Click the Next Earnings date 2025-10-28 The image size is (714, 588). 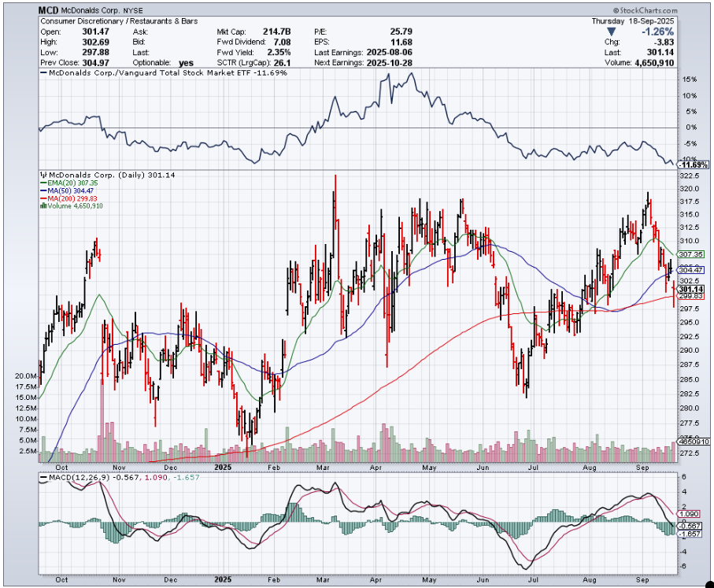(390, 63)
